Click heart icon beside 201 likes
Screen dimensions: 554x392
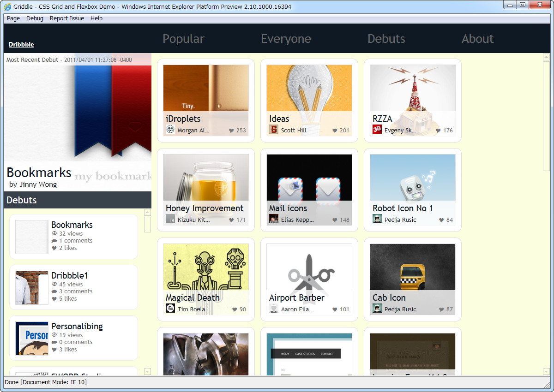[335, 131]
